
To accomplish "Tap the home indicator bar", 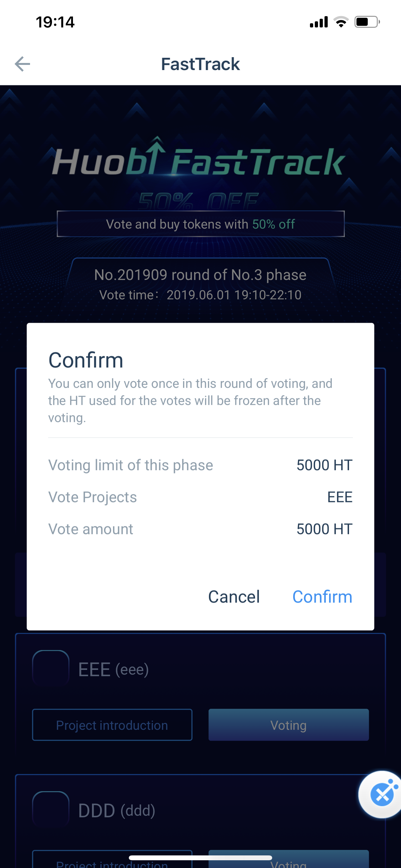I will click(x=200, y=858).
